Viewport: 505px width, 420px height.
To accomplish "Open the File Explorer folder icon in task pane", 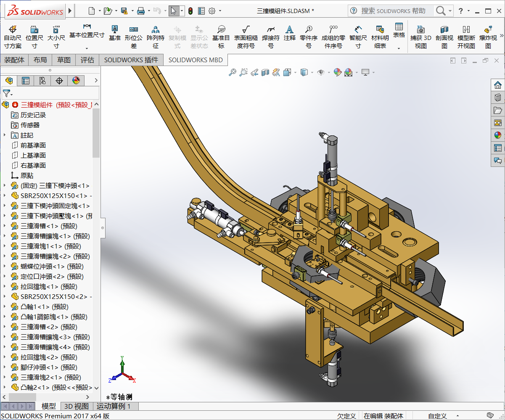I will (498, 110).
